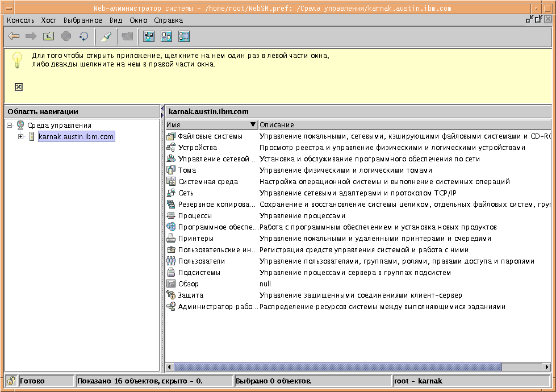Switch to small icons view
Image resolution: width=556 pixels, height=392 pixels.
pos(166,36)
